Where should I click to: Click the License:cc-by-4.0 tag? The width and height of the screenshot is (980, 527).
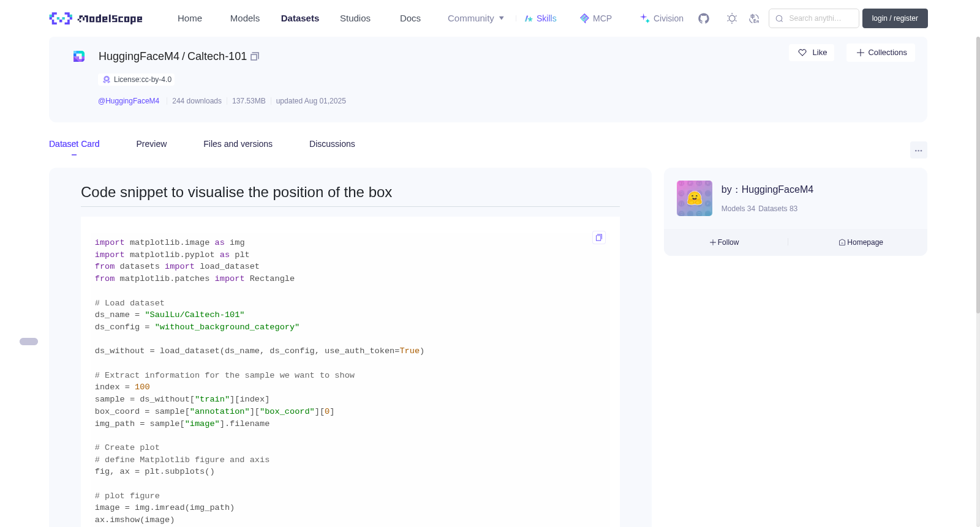click(137, 80)
